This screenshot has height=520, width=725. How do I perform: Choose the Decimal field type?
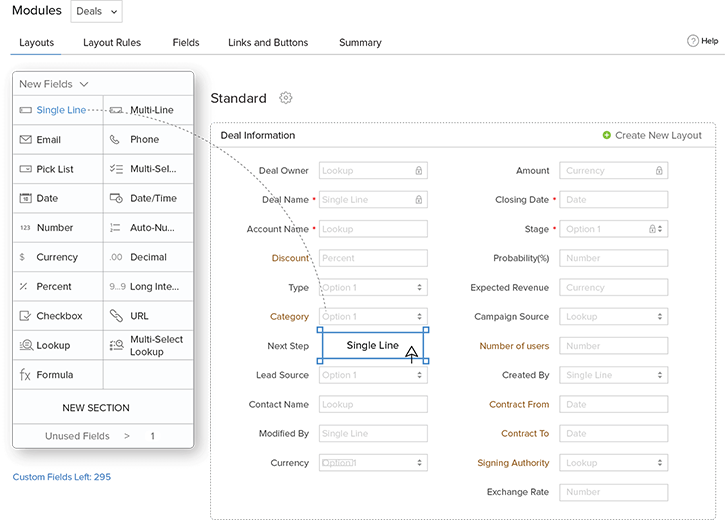coord(148,257)
